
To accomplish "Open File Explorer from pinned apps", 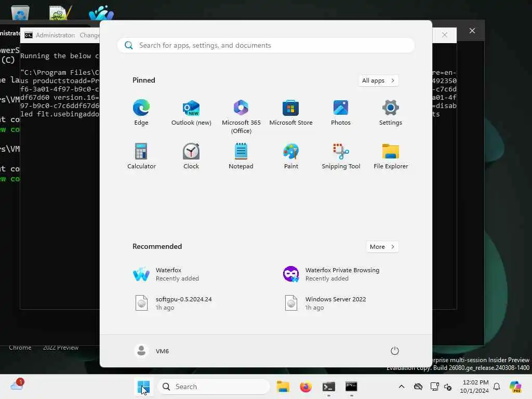I will [391, 156].
